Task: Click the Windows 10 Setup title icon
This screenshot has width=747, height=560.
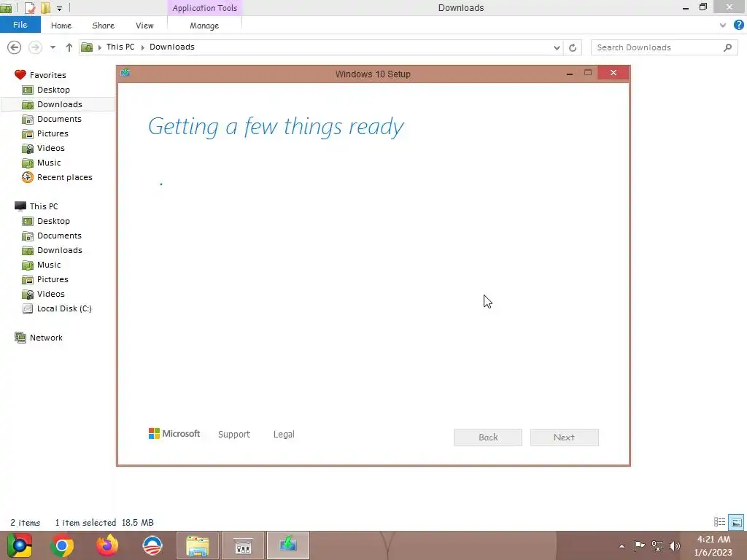Action: tap(125, 73)
